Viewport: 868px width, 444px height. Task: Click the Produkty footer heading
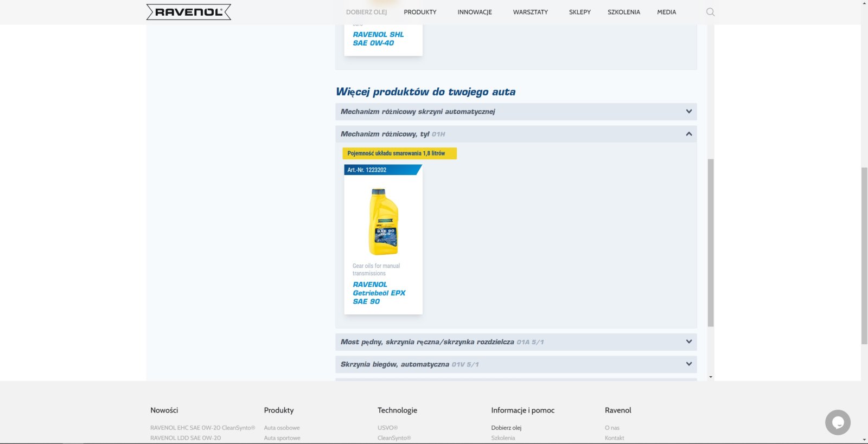[x=279, y=410]
